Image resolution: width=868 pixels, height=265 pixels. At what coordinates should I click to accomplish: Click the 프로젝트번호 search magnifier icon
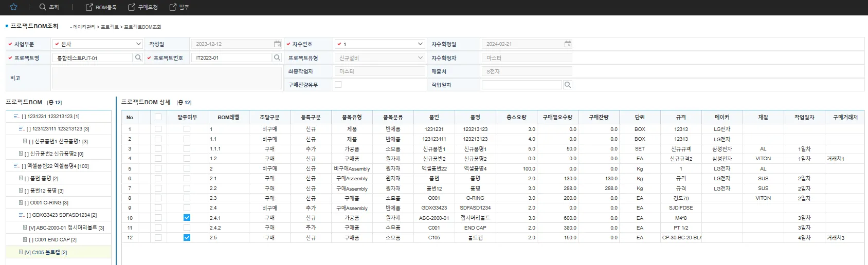click(277, 58)
